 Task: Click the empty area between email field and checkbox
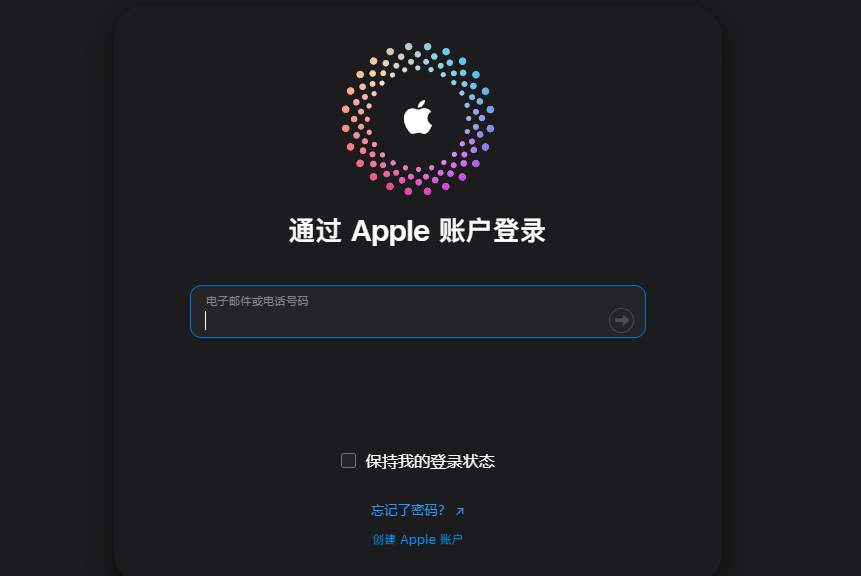coord(418,393)
